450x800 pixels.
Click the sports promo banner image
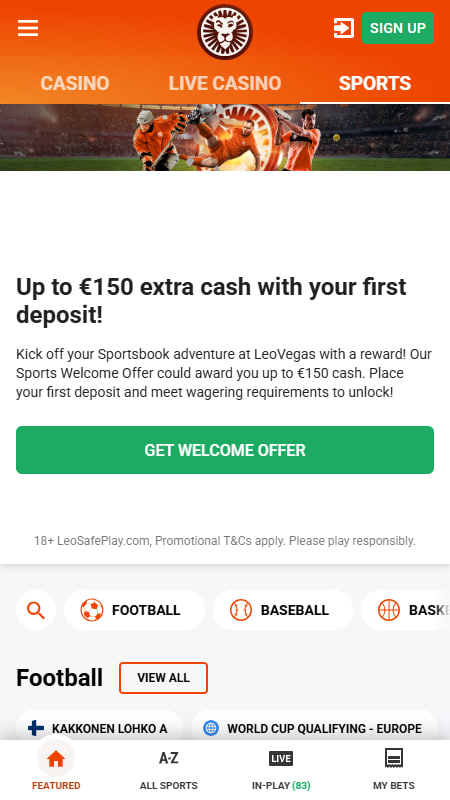(225, 138)
